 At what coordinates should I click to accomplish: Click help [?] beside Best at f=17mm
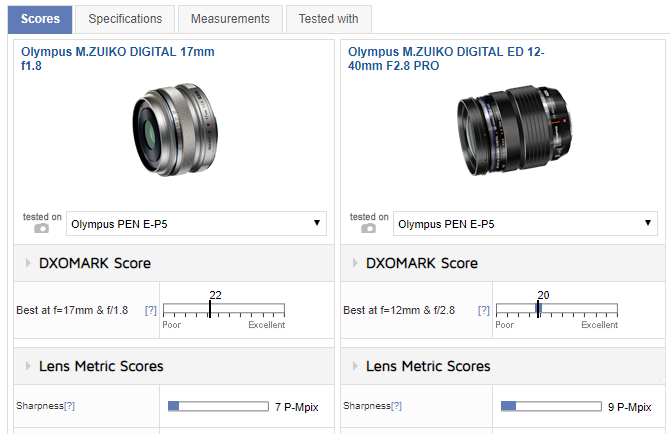(150, 311)
